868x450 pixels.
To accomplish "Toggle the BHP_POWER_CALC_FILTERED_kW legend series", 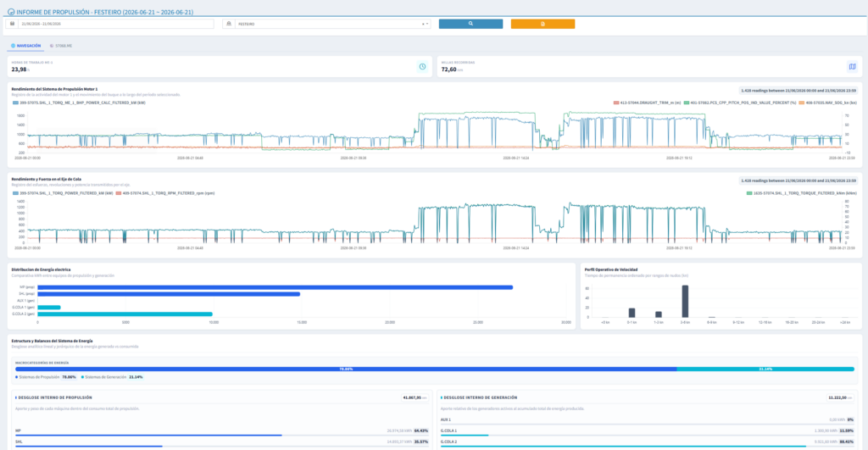I will pyautogui.click(x=79, y=103).
